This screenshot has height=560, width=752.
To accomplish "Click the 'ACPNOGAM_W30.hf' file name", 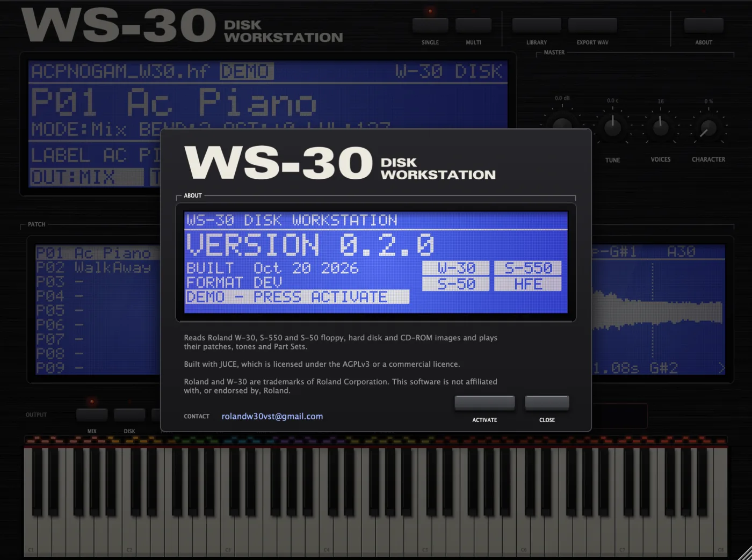I will (121, 71).
